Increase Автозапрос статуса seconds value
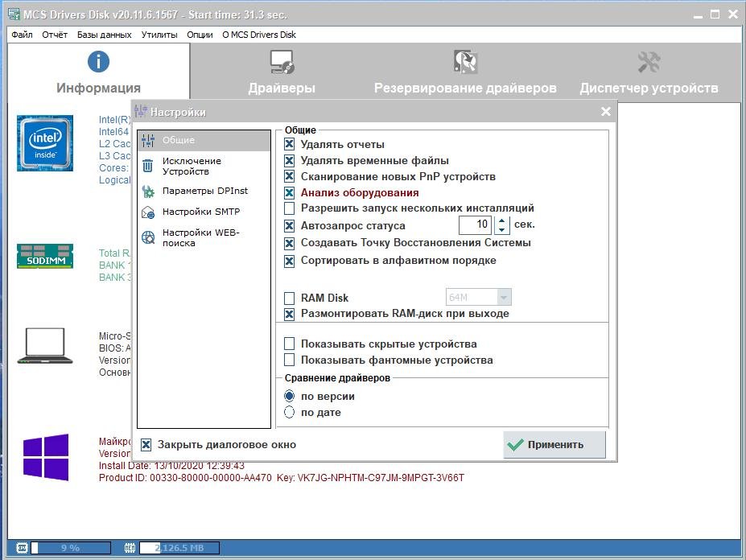 pos(501,220)
